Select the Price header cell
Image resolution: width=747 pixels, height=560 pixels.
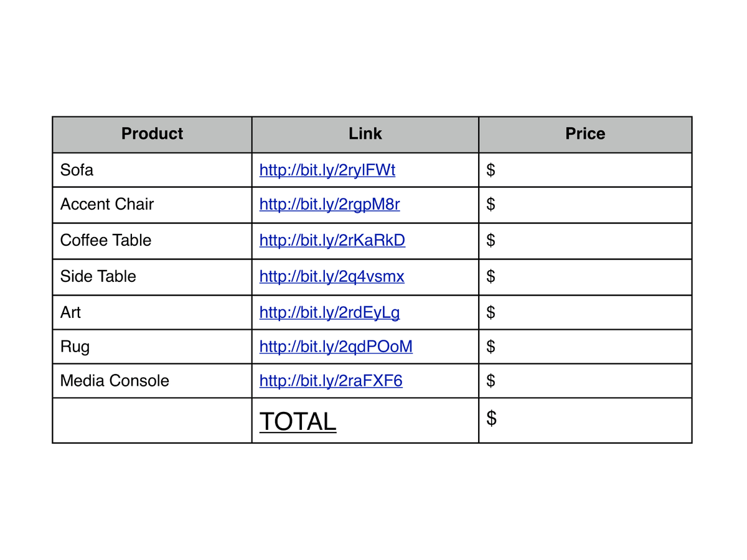point(585,134)
